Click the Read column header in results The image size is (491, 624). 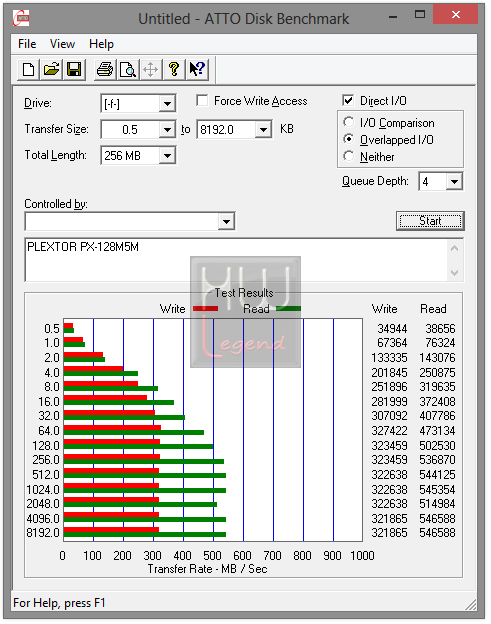433,309
